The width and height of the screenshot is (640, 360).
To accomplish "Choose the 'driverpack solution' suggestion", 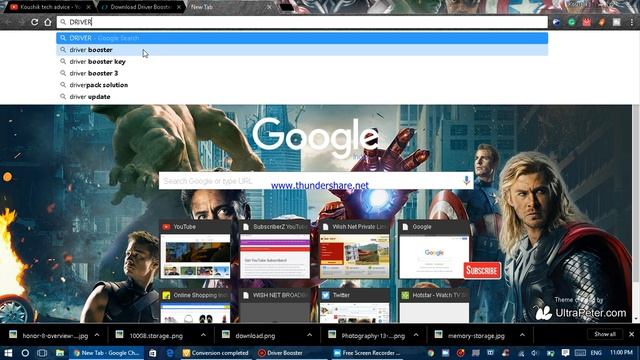I will click(x=302, y=85).
